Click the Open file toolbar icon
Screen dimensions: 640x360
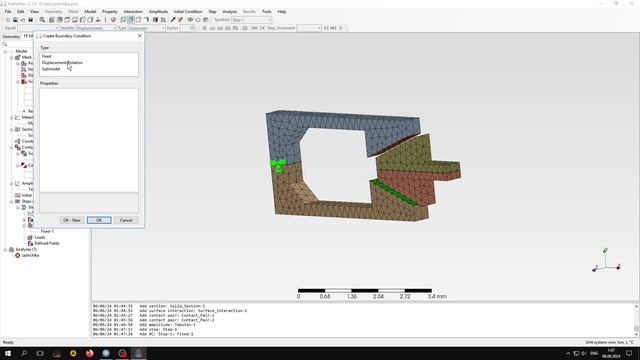(16, 20)
